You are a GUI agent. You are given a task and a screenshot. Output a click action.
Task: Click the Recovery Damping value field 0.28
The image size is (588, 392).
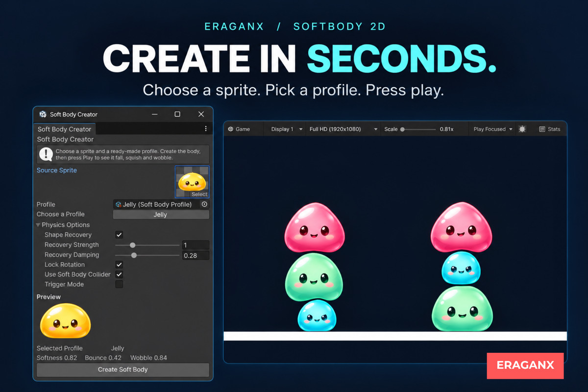point(196,255)
